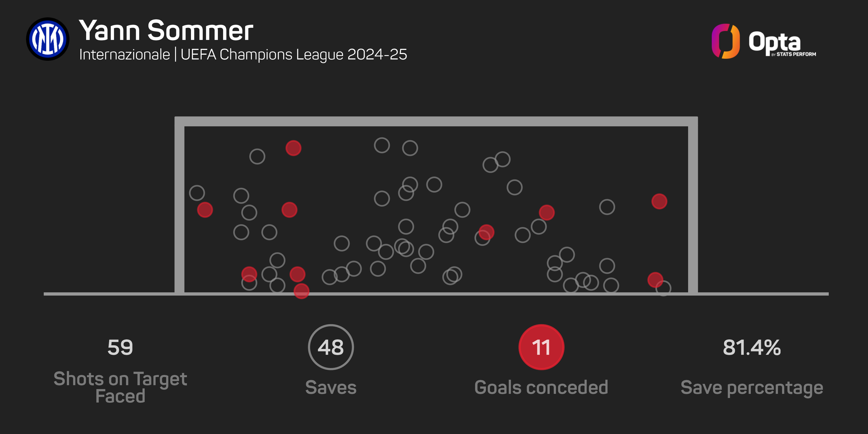This screenshot has height=434, width=868.
Task: Select the red circle showing 11 goals
Action: (x=541, y=347)
